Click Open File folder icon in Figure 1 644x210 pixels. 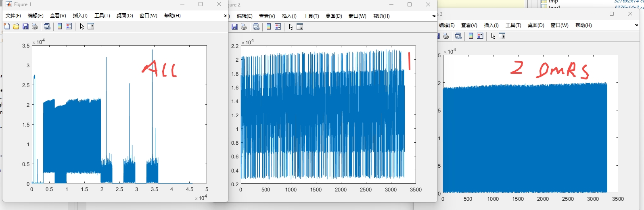click(x=16, y=26)
